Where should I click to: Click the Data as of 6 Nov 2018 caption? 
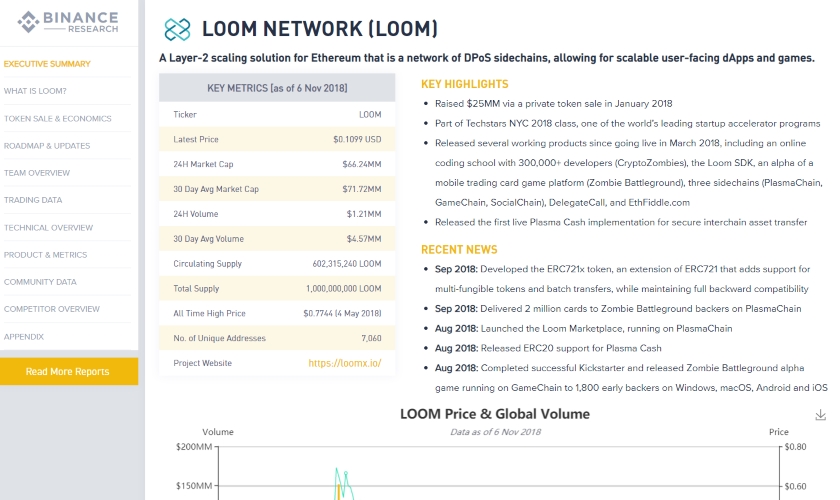495,432
